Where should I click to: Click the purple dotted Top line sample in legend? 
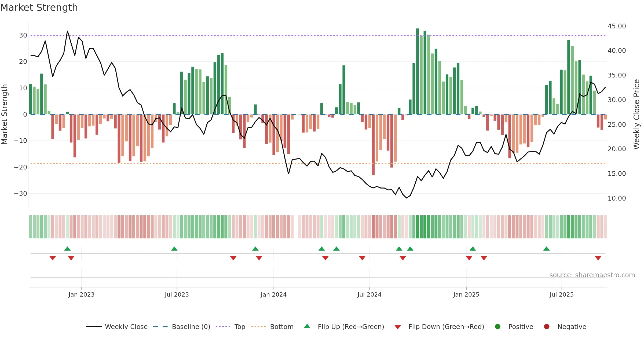(223, 327)
